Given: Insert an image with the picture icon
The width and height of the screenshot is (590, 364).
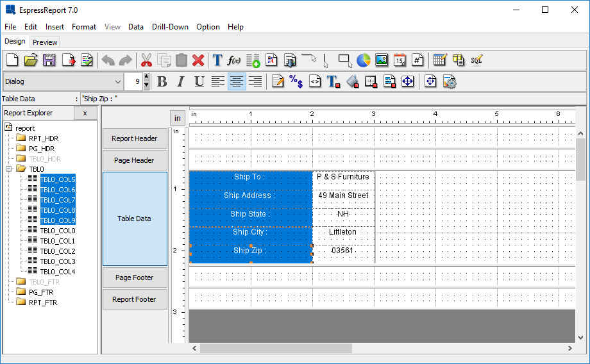Looking at the screenshot, I should pyautogui.click(x=382, y=60).
